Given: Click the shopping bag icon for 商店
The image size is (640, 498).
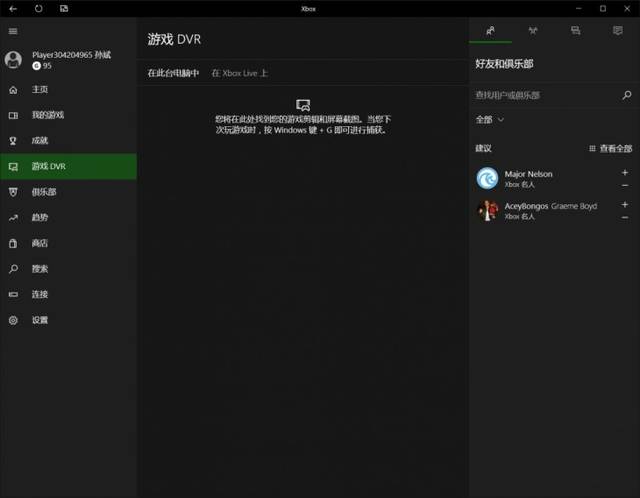Looking at the screenshot, I should coord(13,243).
